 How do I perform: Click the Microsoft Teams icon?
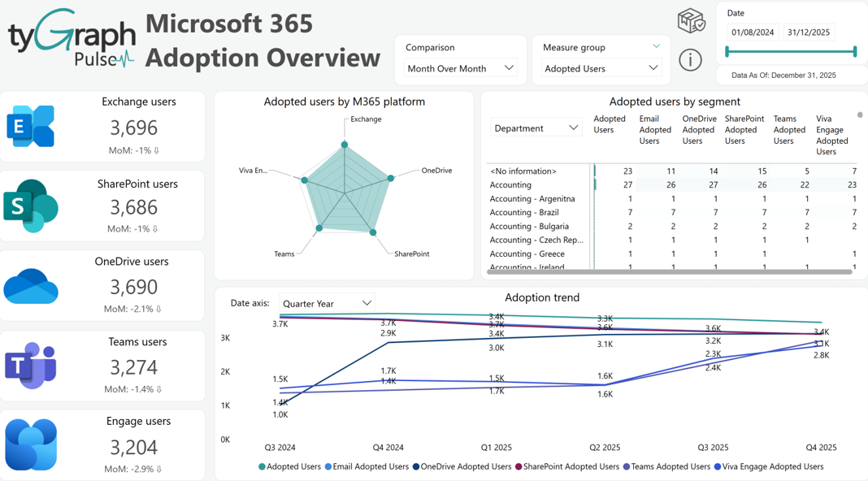coord(30,366)
